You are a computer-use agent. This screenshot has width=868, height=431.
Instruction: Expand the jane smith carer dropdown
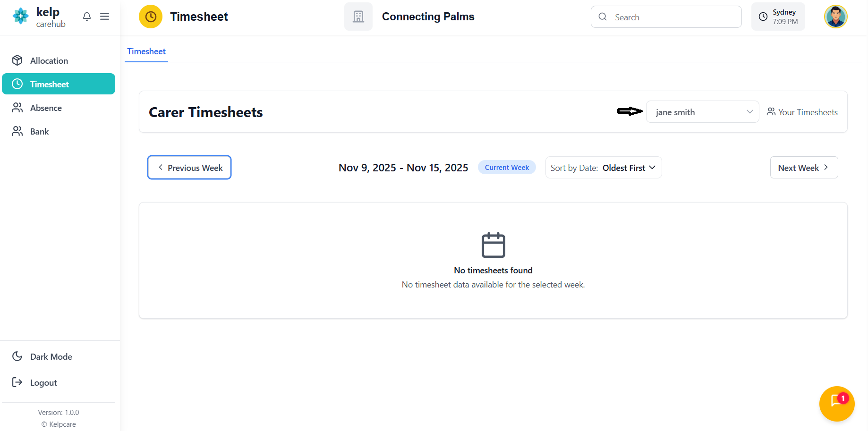tap(702, 112)
